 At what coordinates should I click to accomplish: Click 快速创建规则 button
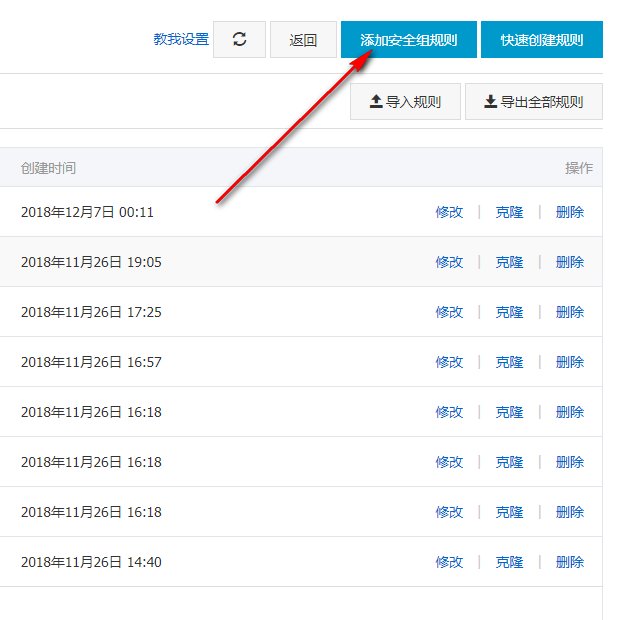pyautogui.click(x=542, y=40)
